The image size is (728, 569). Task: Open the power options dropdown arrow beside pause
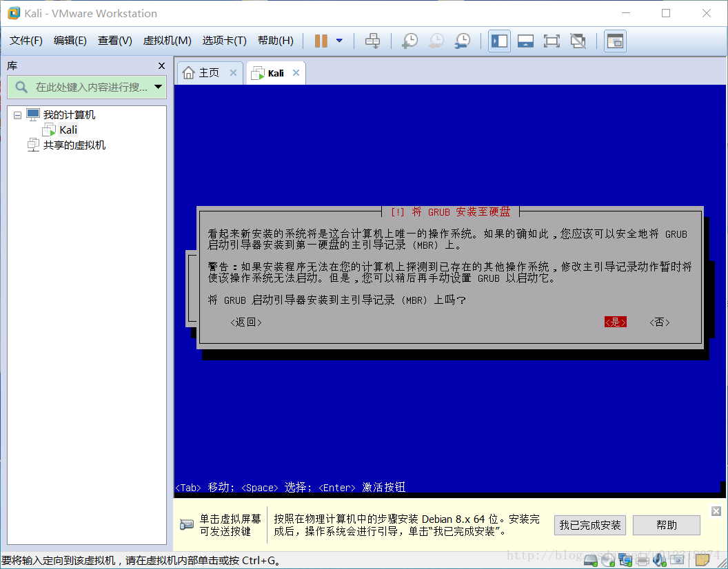[x=339, y=41]
